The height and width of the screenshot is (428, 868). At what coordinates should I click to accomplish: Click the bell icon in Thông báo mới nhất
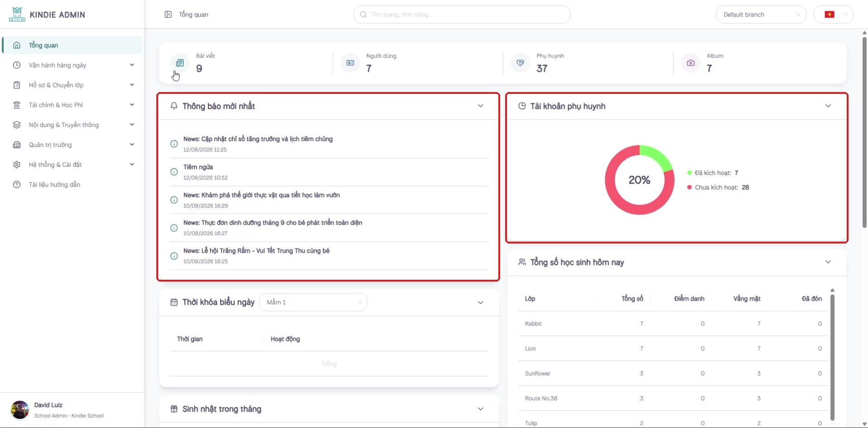[x=174, y=106]
